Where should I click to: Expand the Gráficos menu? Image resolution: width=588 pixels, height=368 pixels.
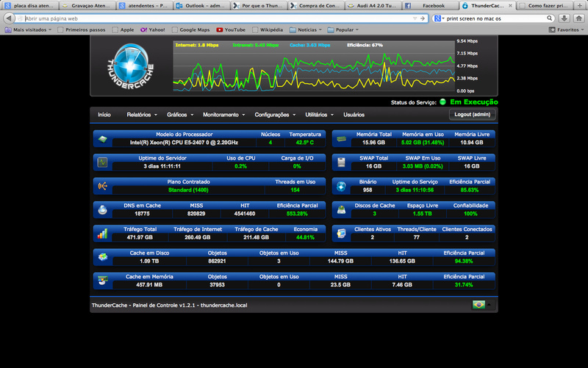(x=180, y=115)
